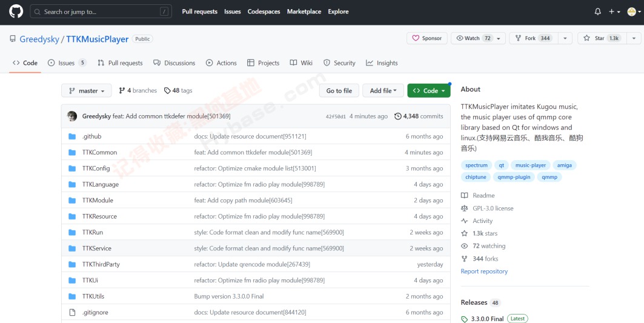Screen dimensions: 644x323
Task: Open the Discussions tab
Action: (174, 63)
